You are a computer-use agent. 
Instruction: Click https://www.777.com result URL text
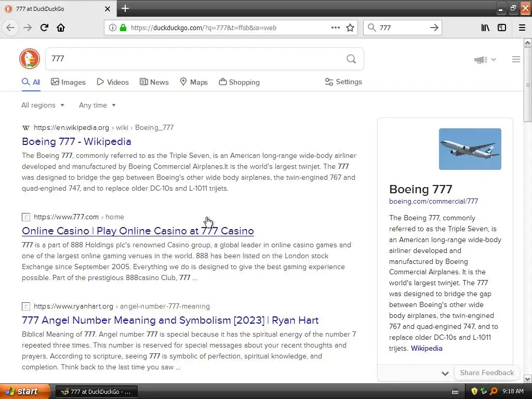66,217
